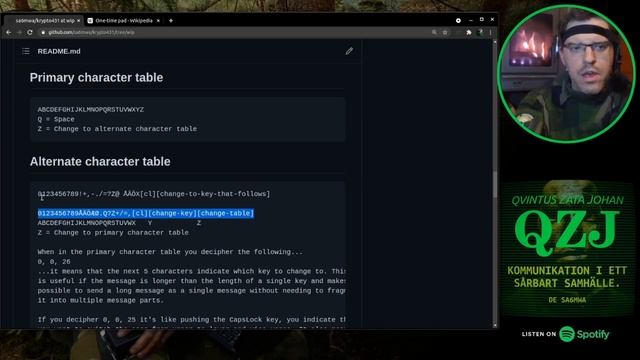The image size is (640, 360).
Task: Open the Chrome three-dot menu
Action: coord(491,32)
